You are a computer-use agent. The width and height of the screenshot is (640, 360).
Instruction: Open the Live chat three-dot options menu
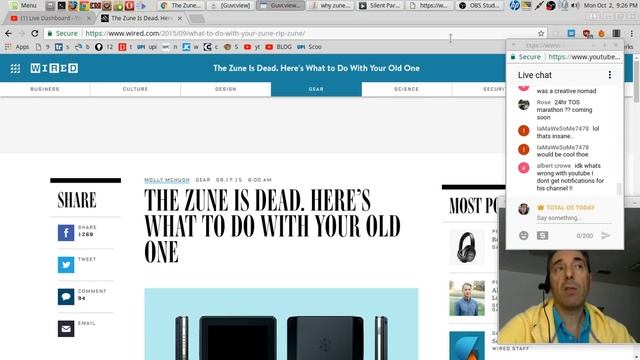click(x=610, y=75)
